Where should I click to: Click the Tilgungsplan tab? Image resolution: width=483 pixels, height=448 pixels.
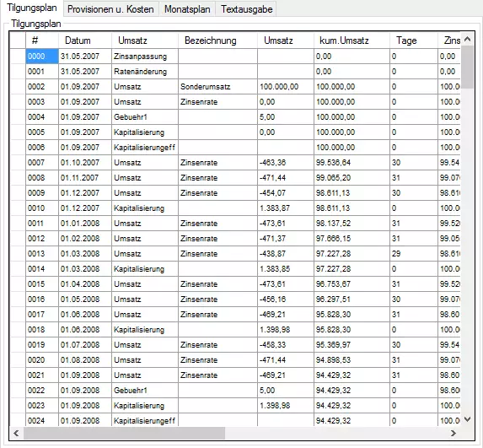(x=32, y=8)
